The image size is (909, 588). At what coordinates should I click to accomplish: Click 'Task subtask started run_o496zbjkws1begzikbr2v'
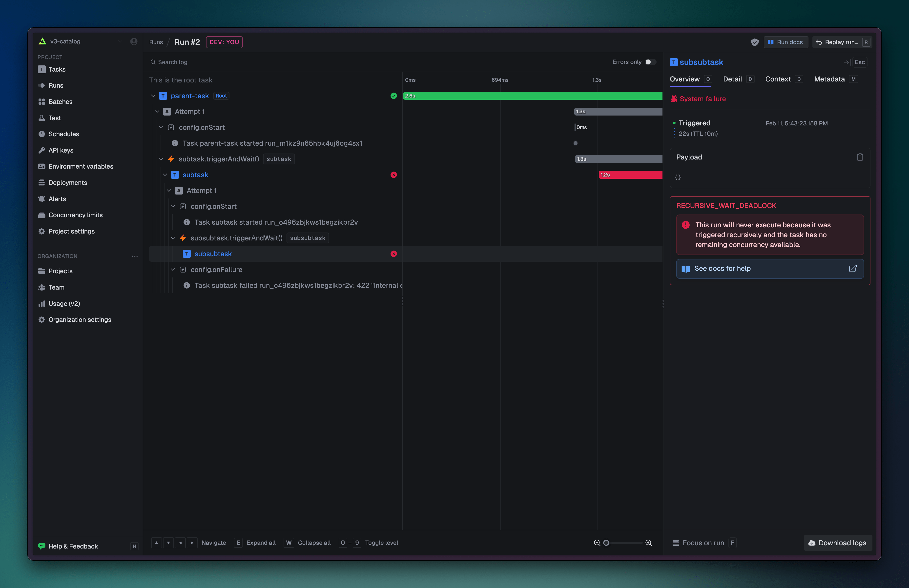click(276, 222)
